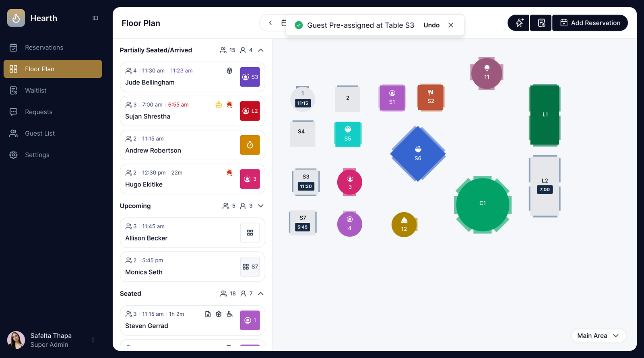Click the walk-in guest icon button

519,23
